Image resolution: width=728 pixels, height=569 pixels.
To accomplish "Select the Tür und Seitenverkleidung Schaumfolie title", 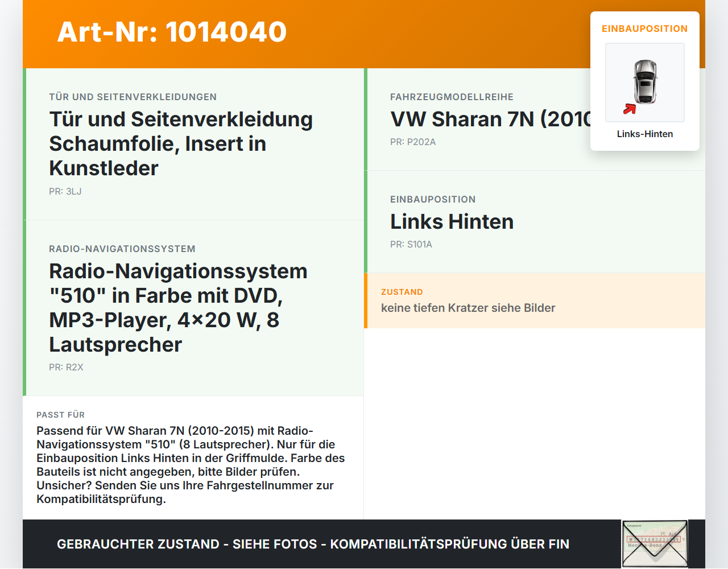I will coord(181,143).
